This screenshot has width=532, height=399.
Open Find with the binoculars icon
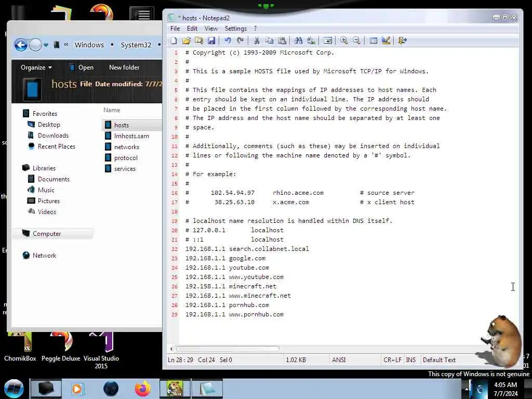[299, 41]
